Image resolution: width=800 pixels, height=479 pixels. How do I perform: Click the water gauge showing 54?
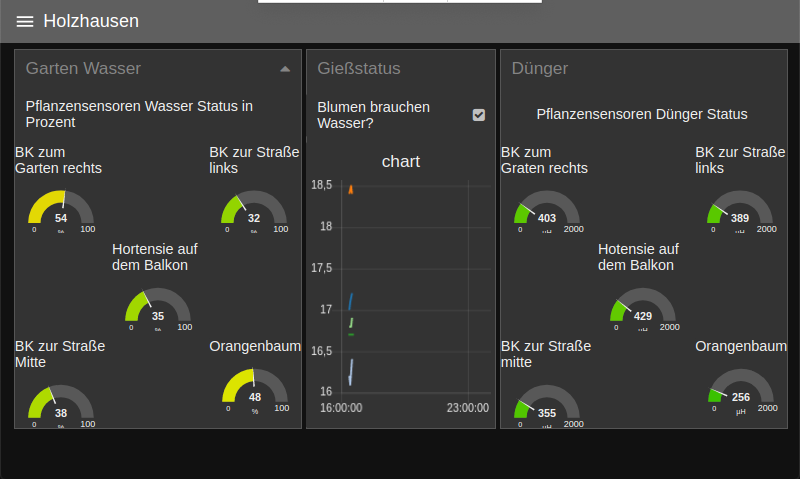61,211
